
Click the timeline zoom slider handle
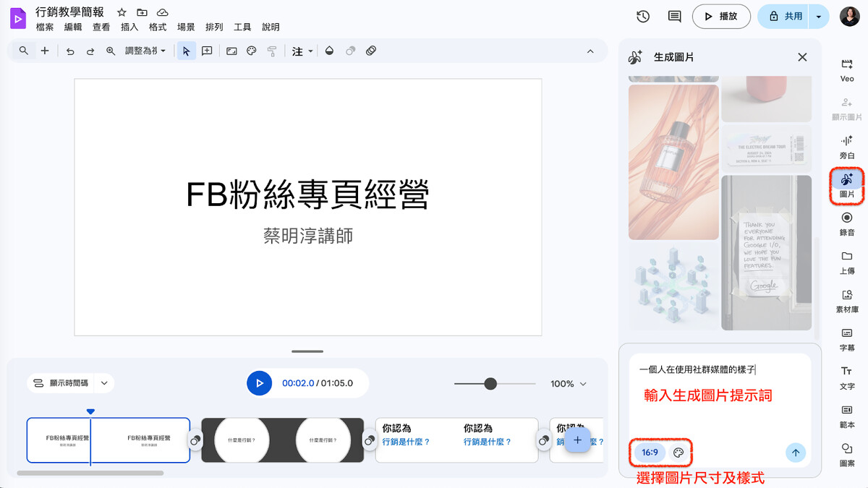[x=490, y=384]
